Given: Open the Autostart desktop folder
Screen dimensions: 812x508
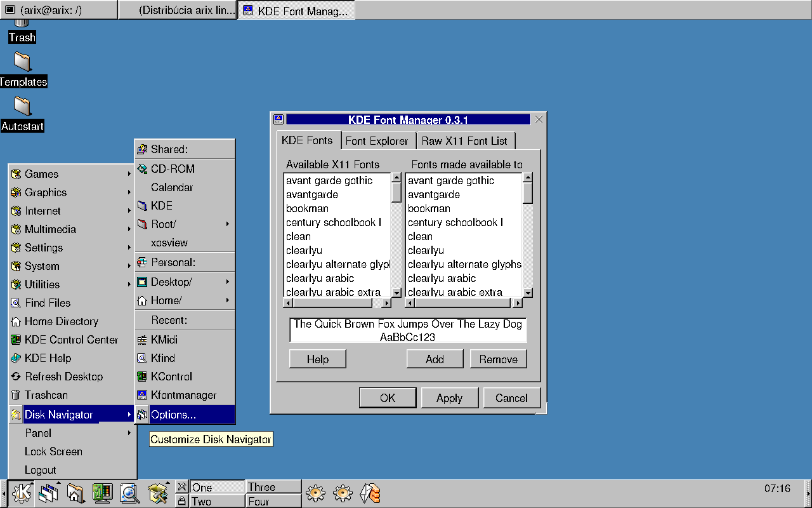Looking at the screenshot, I should (x=22, y=114).
